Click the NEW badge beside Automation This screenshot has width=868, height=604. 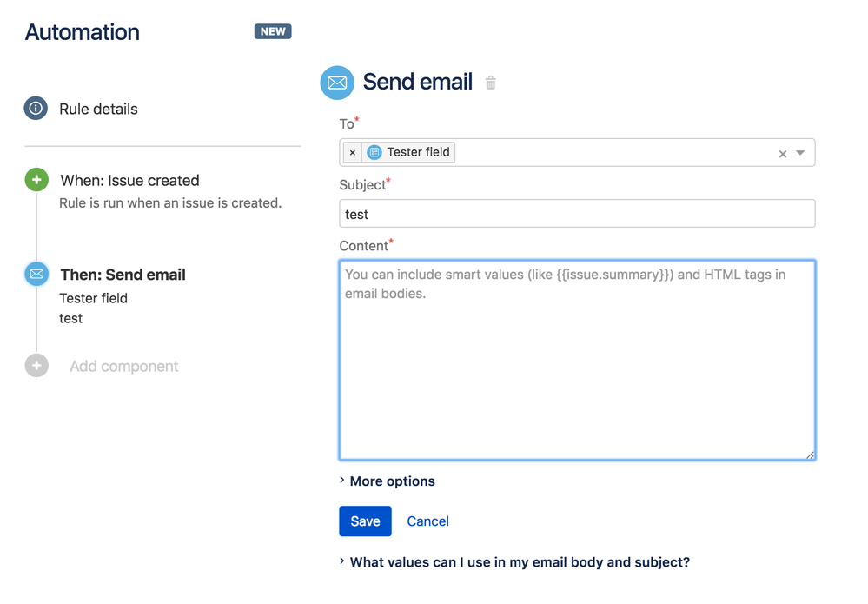[272, 30]
